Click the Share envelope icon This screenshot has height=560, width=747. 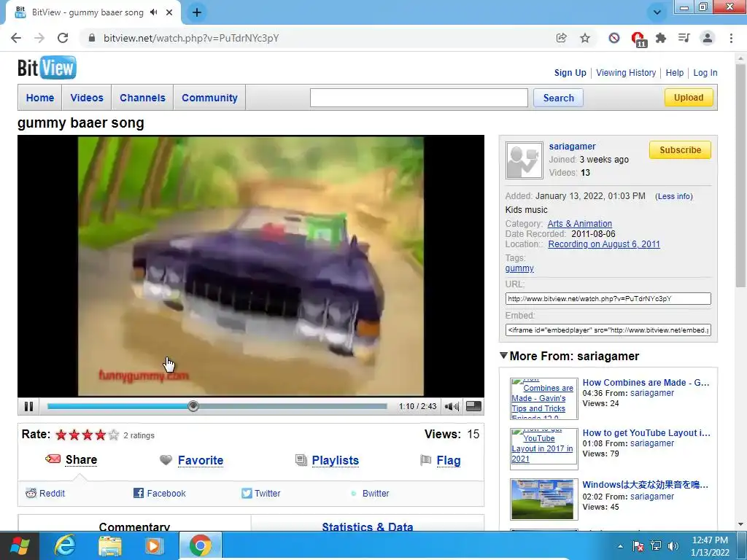click(x=53, y=459)
